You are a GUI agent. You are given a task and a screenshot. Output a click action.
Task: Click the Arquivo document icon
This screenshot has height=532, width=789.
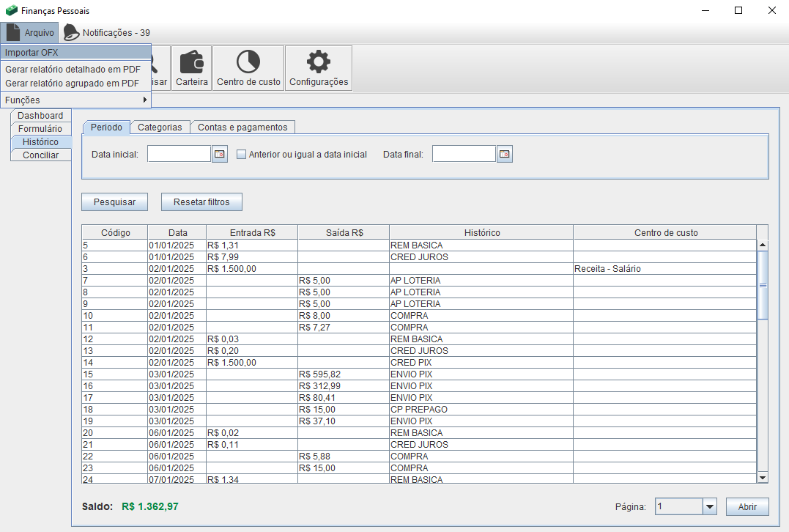[13, 33]
